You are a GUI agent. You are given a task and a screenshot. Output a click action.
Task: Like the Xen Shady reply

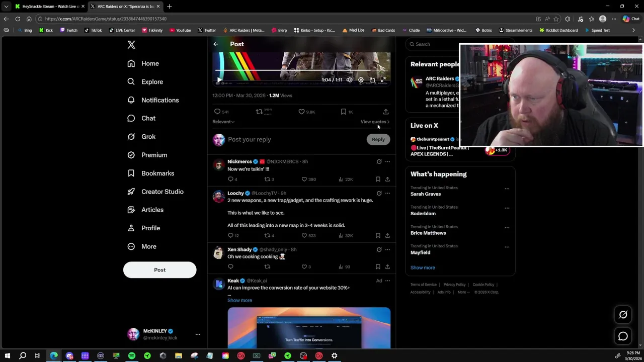(x=304, y=266)
